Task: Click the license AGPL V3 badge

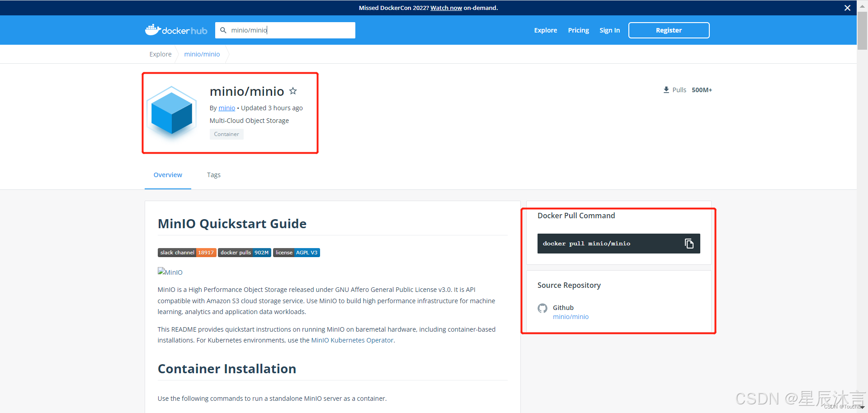Action: pos(297,253)
